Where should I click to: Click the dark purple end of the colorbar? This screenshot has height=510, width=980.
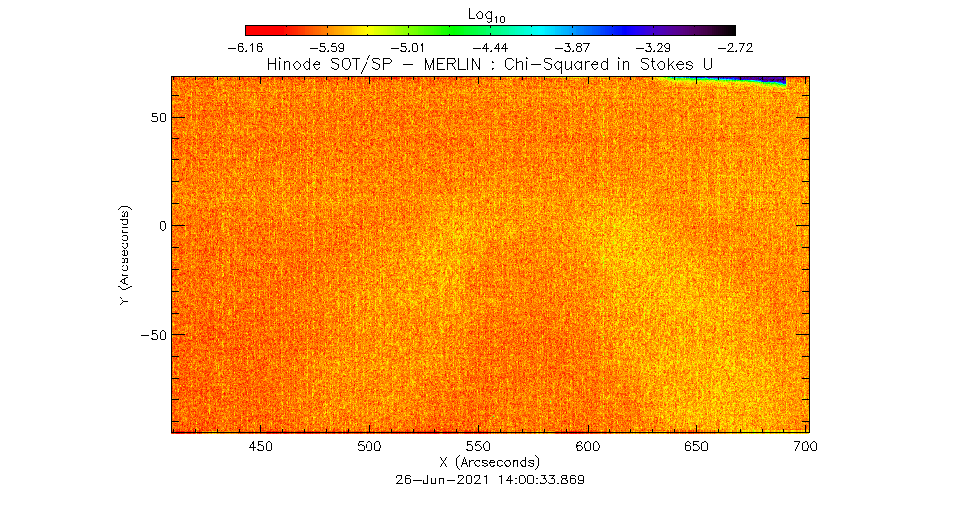(x=725, y=30)
